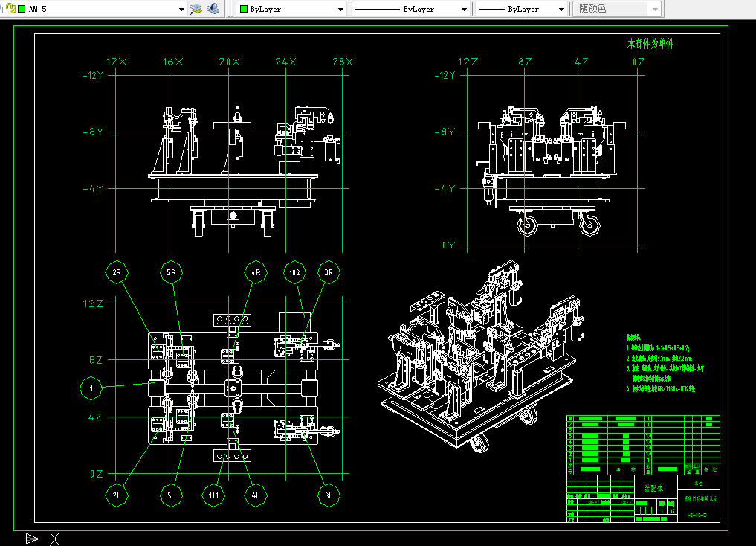Select balloon callout 3L
This screenshot has height=546, width=756.
tap(329, 495)
